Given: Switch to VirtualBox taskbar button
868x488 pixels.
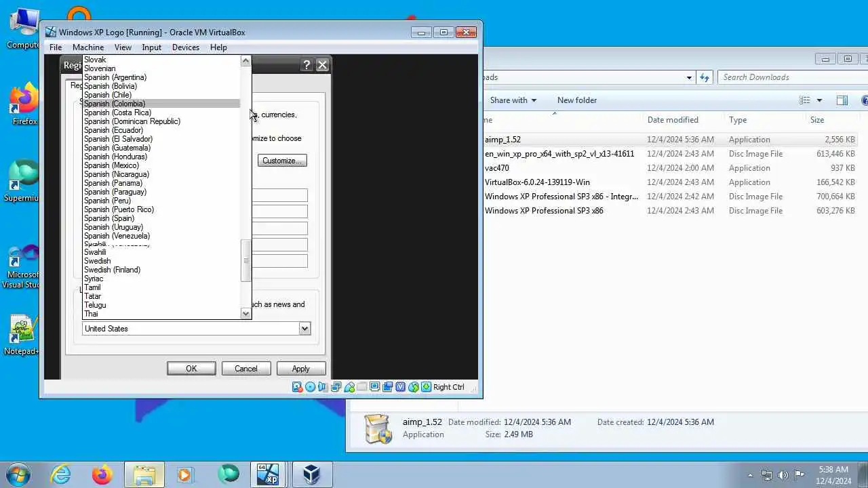Looking at the screenshot, I should [311, 474].
